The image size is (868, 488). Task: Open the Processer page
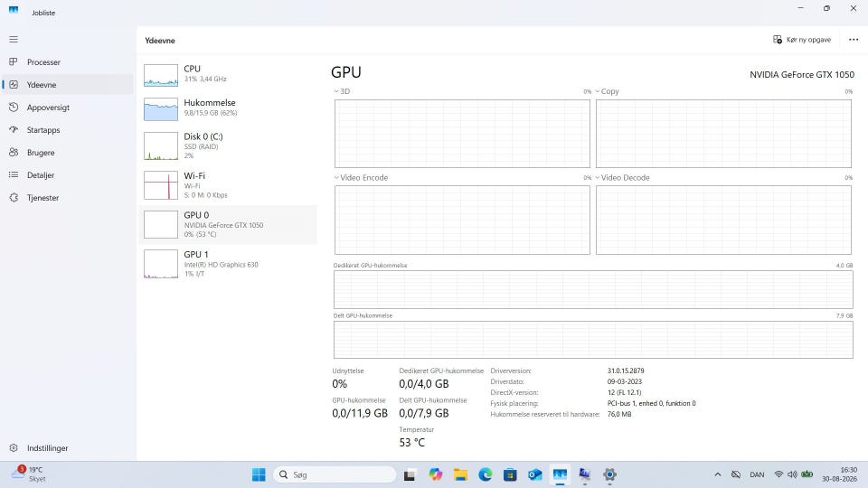click(67, 62)
